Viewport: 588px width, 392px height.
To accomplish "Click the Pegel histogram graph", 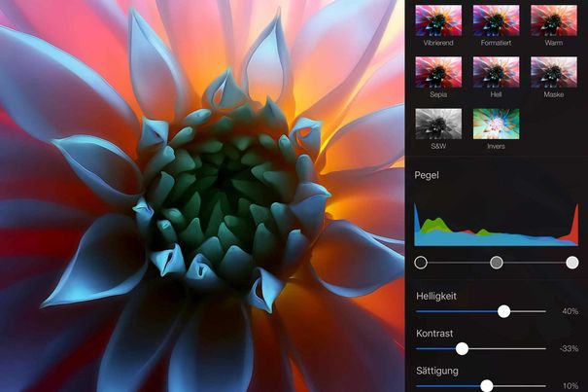I will tap(496, 225).
